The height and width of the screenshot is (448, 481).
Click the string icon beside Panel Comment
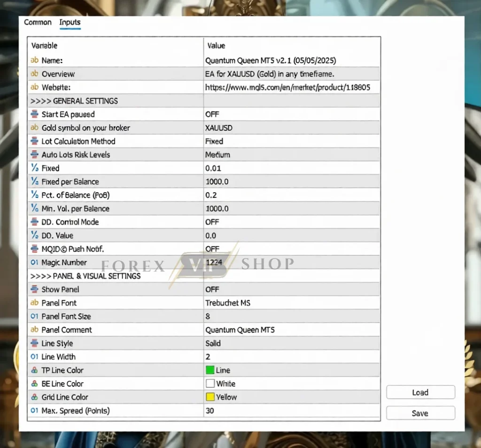[34, 330]
